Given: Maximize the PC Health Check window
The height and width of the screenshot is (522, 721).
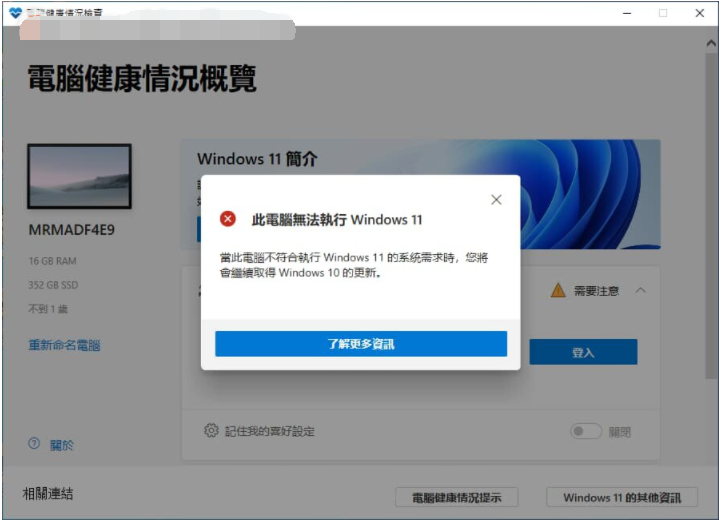Looking at the screenshot, I should (x=663, y=13).
